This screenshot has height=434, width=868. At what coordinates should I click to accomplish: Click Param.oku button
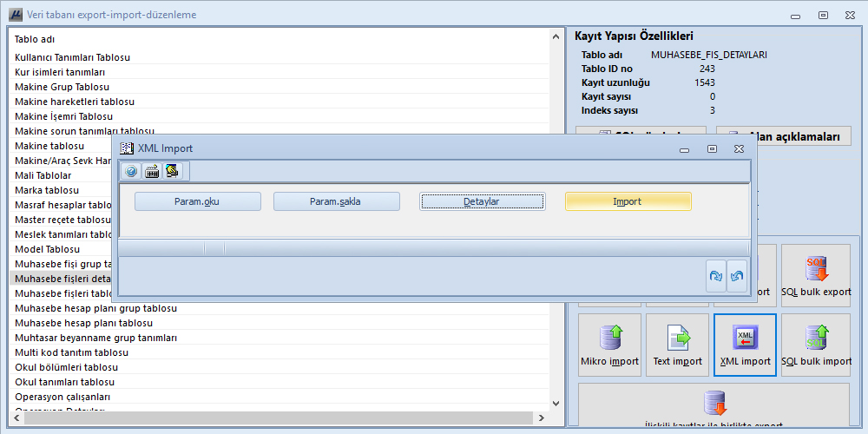tap(198, 201)
